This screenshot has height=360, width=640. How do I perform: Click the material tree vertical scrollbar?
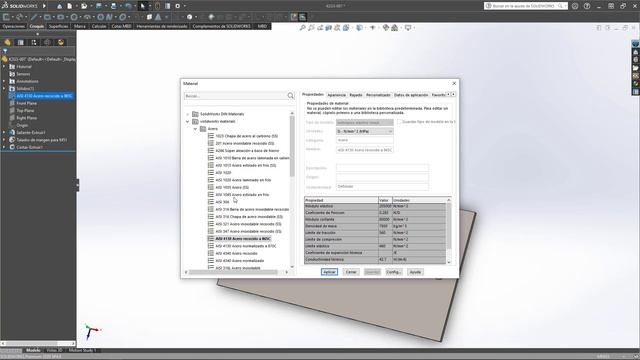click(x=292, y=146)
